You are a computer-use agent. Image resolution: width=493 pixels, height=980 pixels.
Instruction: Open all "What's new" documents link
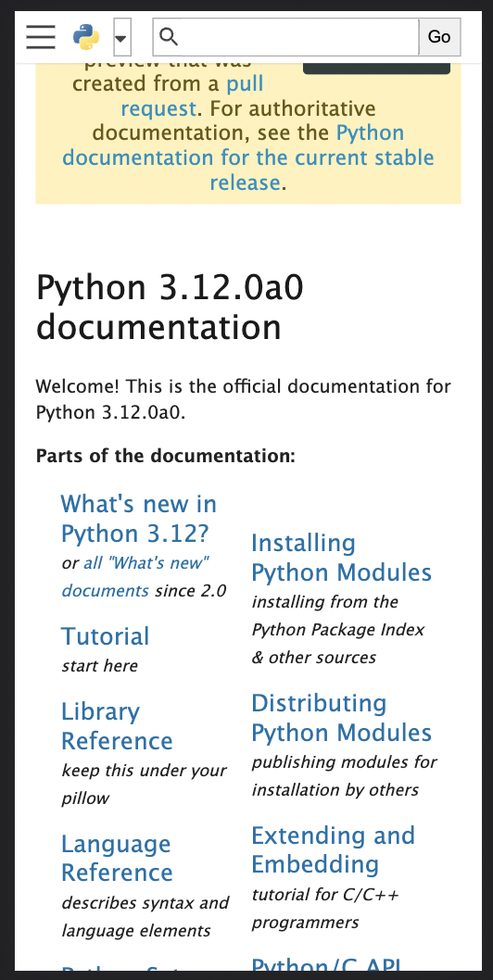coord(136,576)
